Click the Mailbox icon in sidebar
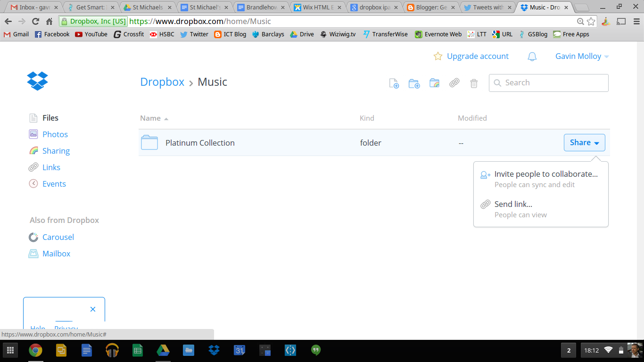 [x=33, y=254]
